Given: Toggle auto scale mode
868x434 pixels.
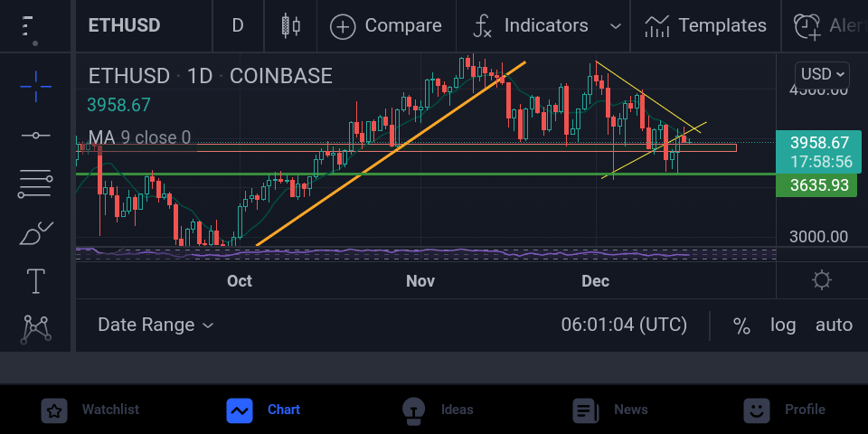Looking at the screenshot, I should pos(834,325).
